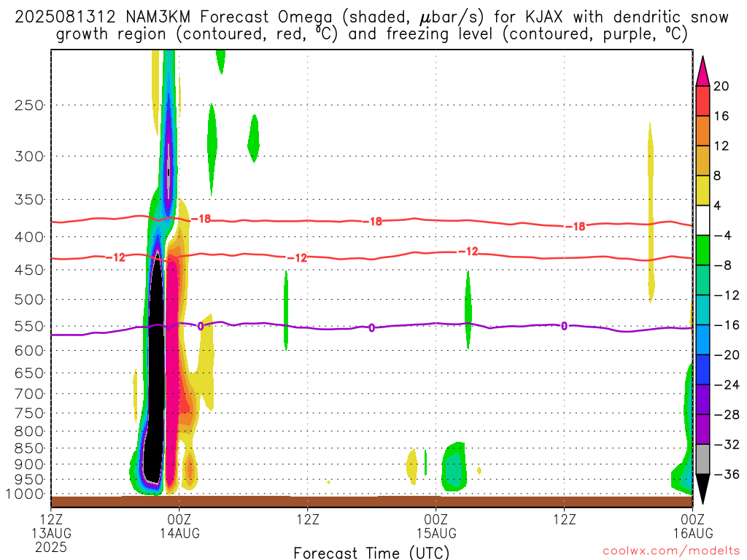The height and width of the screenshot is (560, 747).
Task: Click the colorbar '-32' value label
Action: coord(727,444)
